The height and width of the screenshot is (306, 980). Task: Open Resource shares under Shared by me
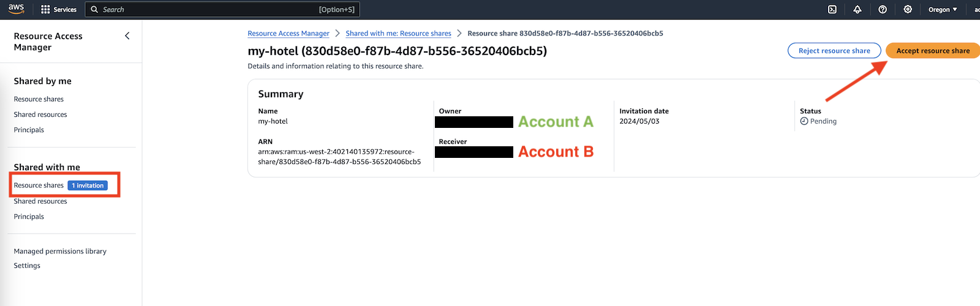point(39,99)
